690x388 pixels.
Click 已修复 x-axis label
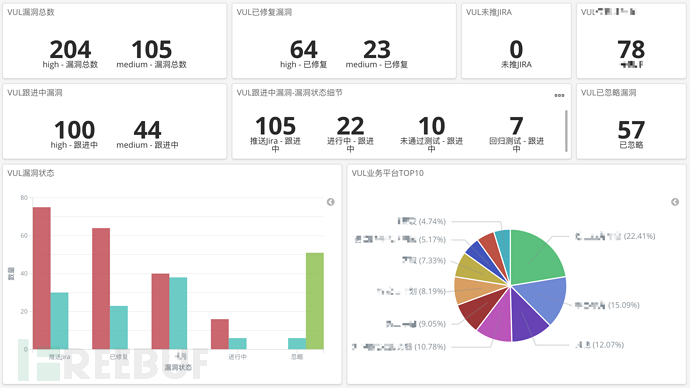(x=119, y=357)
